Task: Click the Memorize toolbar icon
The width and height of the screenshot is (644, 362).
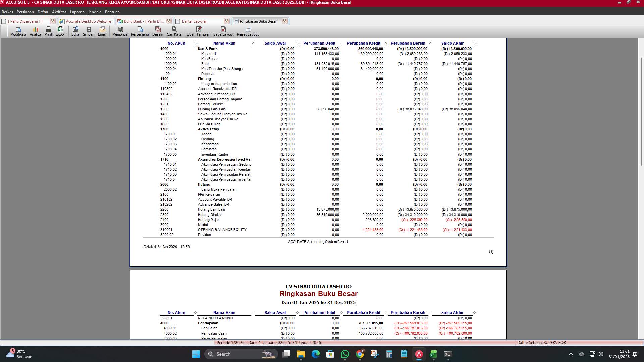Action: [119, 31]
